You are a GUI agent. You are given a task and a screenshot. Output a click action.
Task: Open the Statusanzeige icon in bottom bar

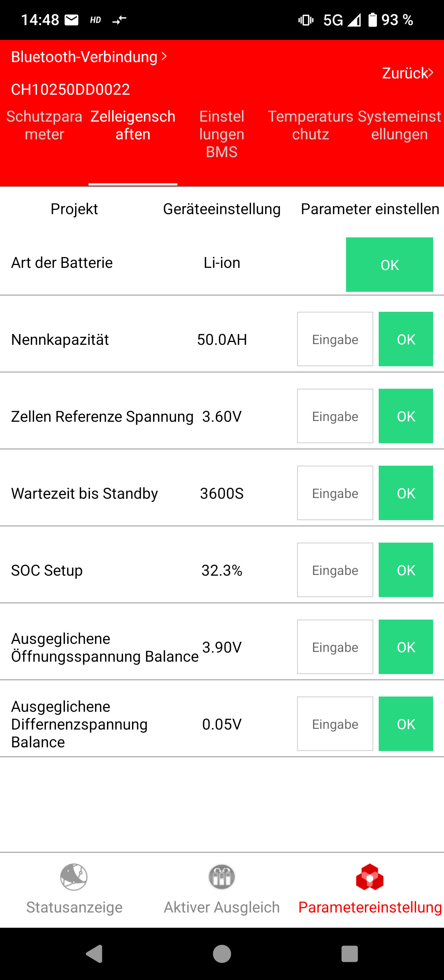[74, 877]
